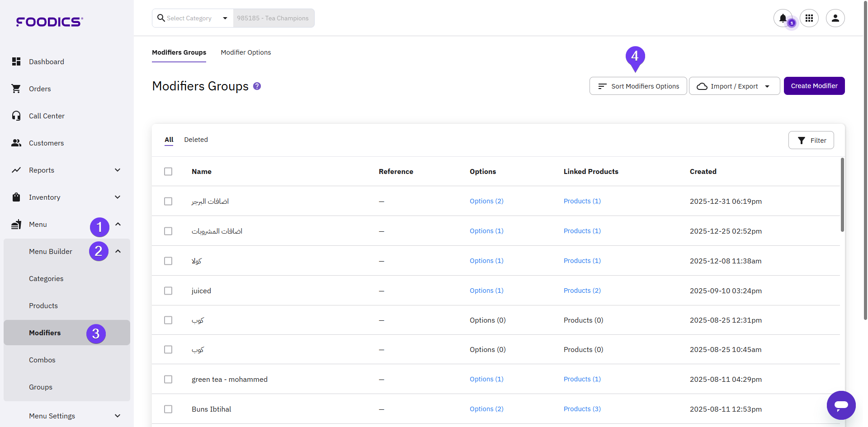
Task: Open the chat support bubble
Action: tap(841, 405)
